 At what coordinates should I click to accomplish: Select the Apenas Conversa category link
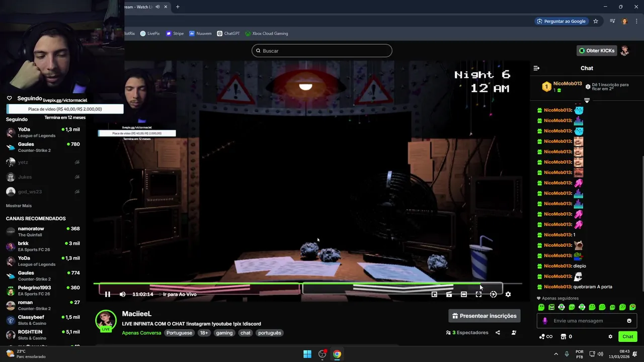click(x=141, y=333)
